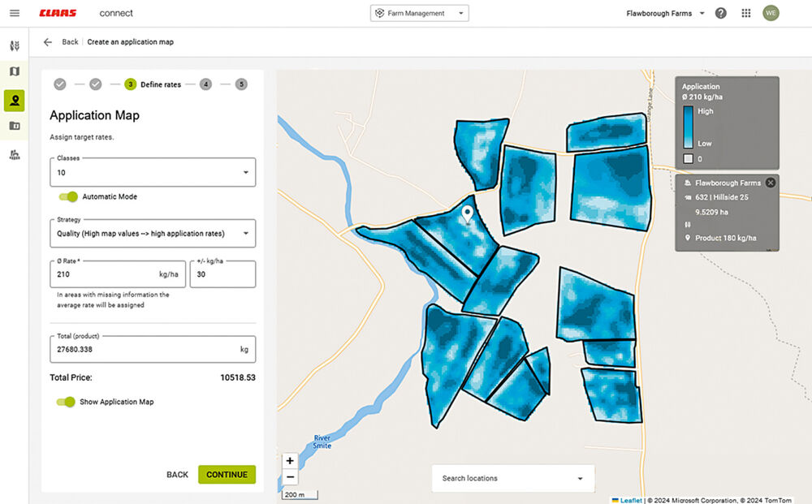The image size is (812, 504).
Task: Open the Strategy dropdown list
Action: [153, 234]
